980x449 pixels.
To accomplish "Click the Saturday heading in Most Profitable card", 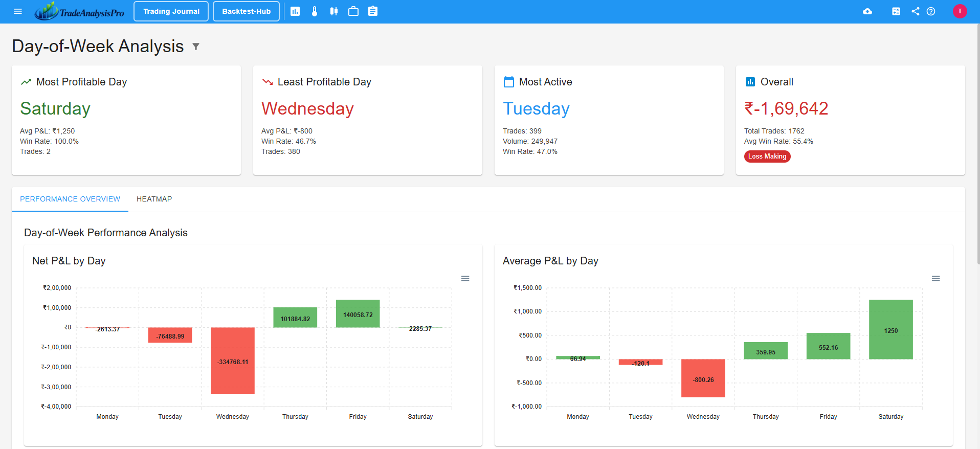I will (x=55, y=108).
